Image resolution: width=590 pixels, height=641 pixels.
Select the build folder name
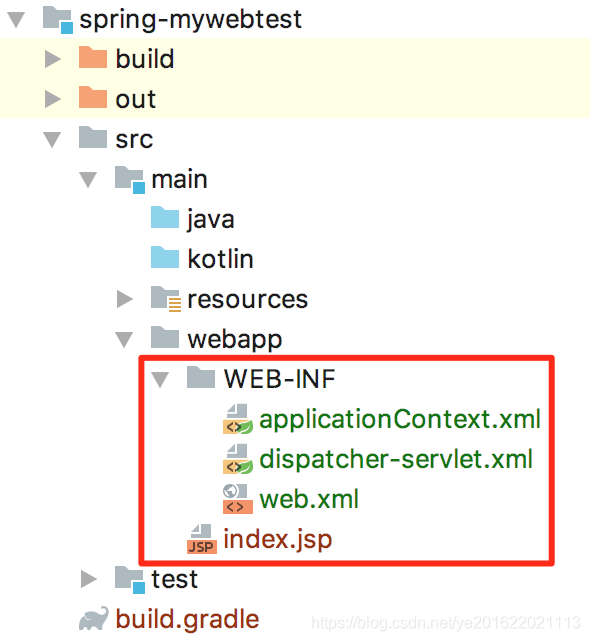click(x=145, y=59)
